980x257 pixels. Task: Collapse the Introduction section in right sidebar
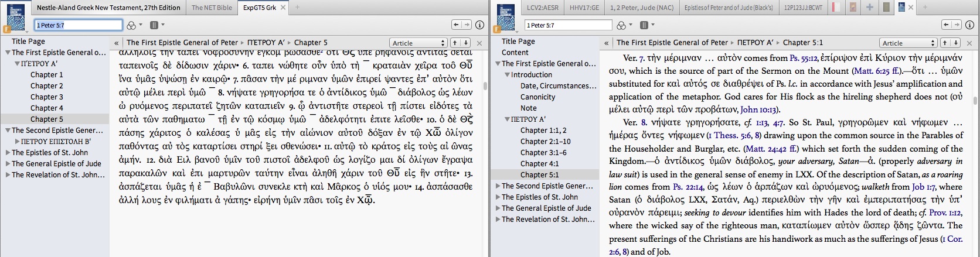(508, 75)
